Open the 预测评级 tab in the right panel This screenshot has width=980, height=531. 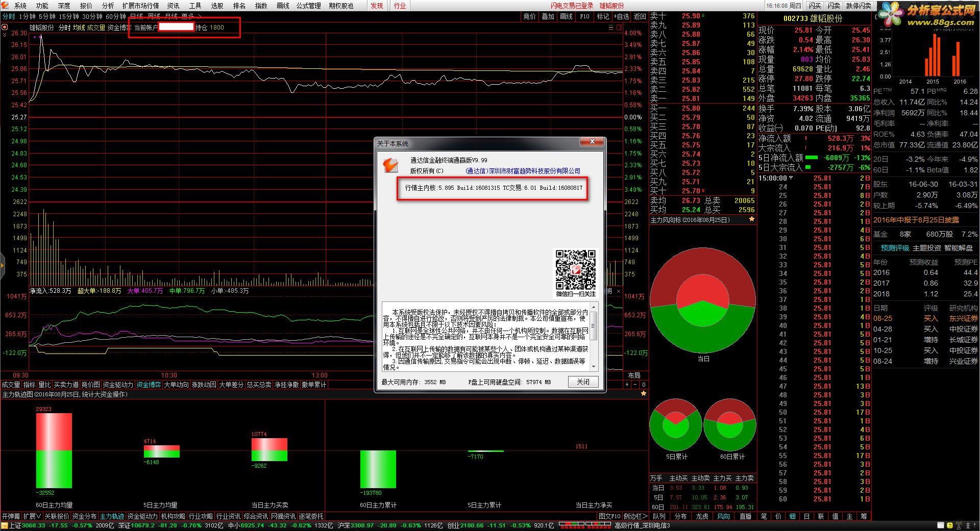pyautogui.click(x=895, y=248)
